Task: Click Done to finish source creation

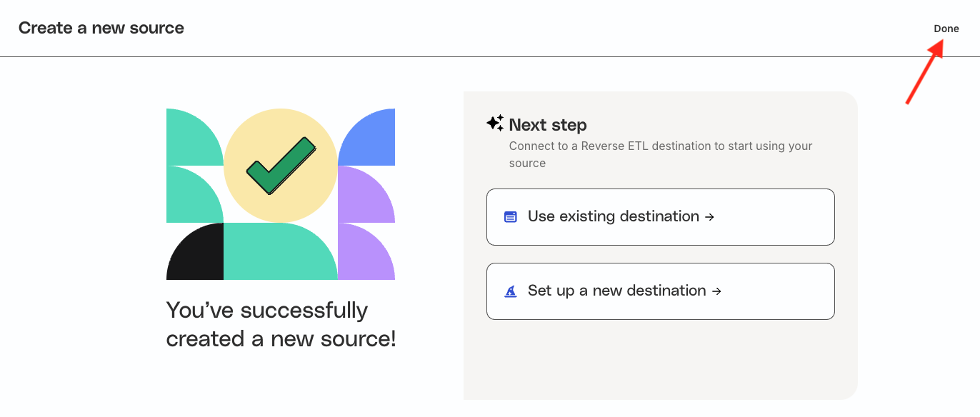Action: [946, 29]
